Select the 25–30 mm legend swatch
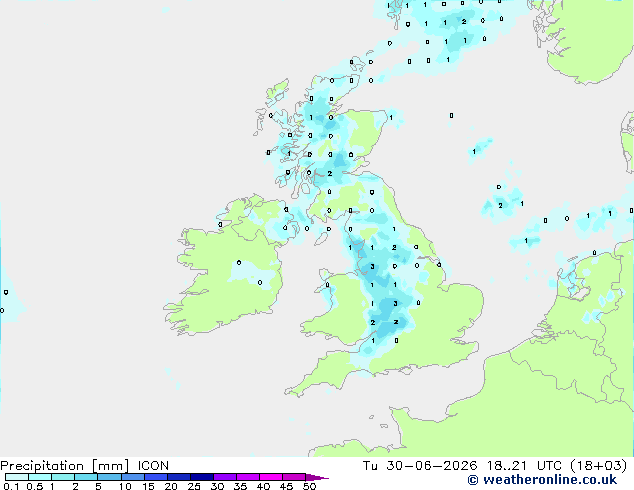 pos(202,477)
